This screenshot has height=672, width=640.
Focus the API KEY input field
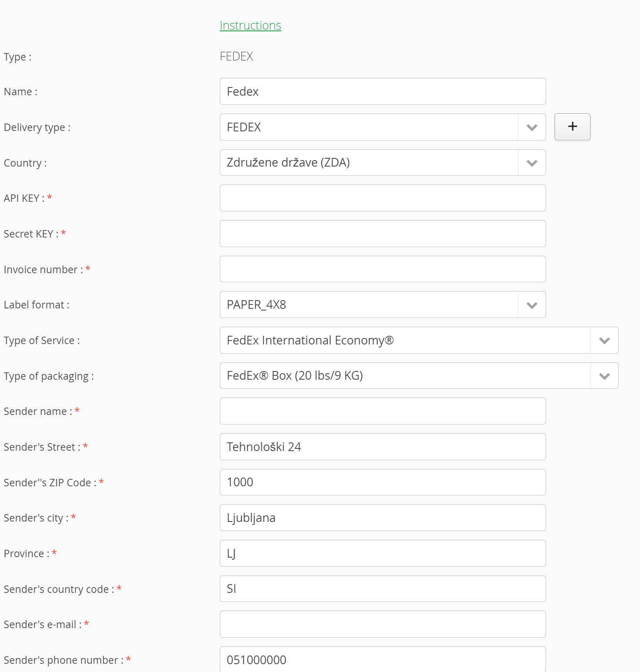point(382,198)
